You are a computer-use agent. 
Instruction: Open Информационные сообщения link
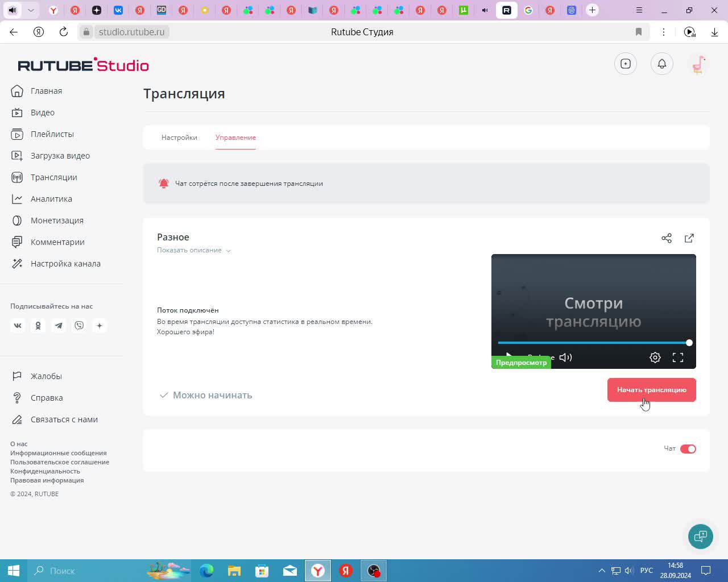coord(59,453)
